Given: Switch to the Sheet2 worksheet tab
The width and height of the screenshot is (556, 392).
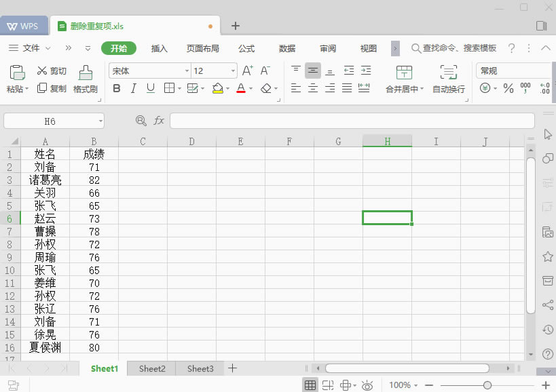Looking at the screenshot, I should click(152, 368).
